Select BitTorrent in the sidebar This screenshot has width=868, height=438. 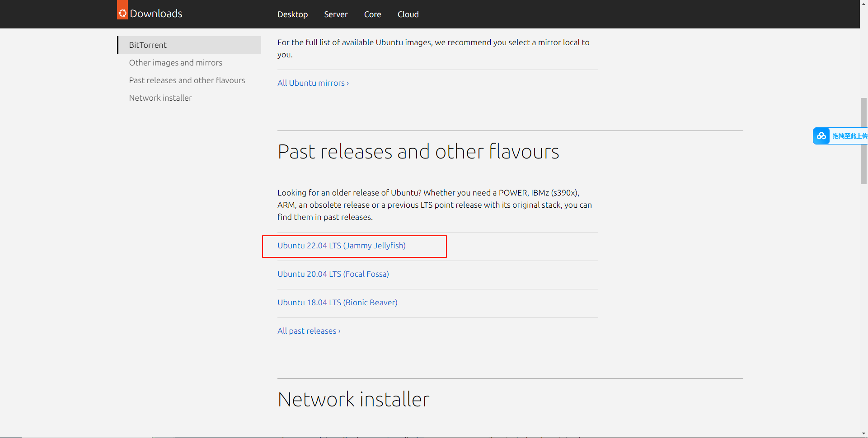click(x=189, y=45)
